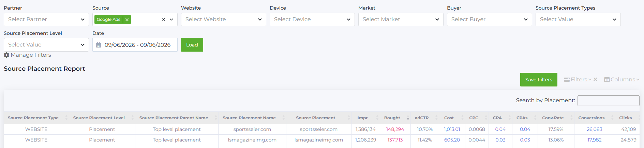Open Conversions value 26,083 link

point(595,129)
